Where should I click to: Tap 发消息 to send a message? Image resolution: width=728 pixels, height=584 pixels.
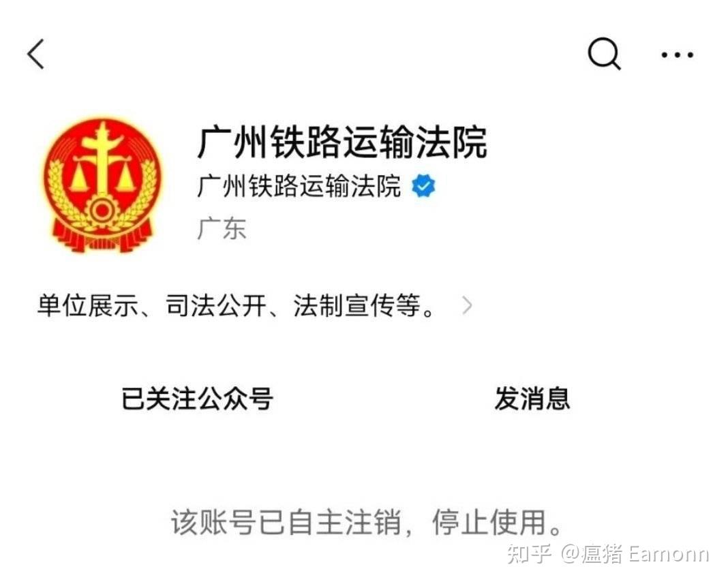pyautogui.click(x=532, y=399)
